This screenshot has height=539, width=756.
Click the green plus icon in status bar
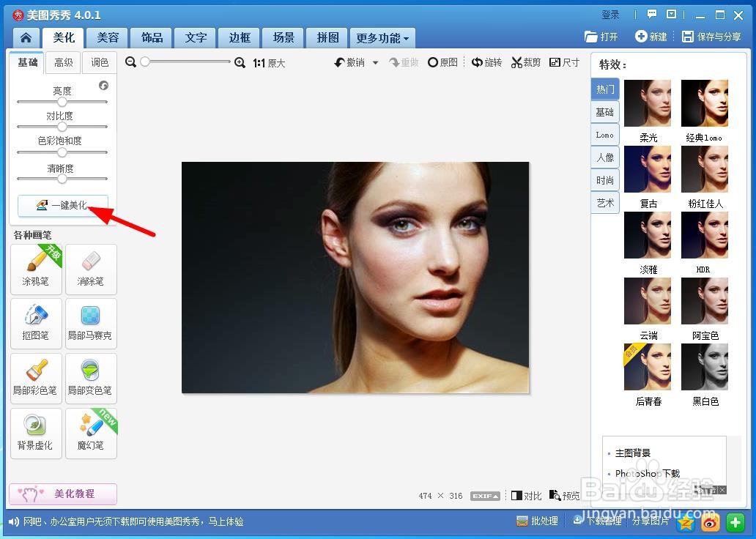click(x=735, y=521)
